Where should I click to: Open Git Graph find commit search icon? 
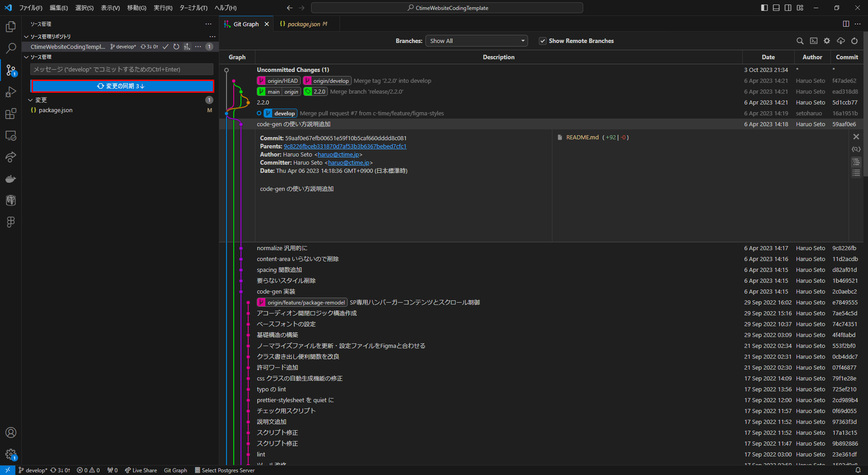tap(800, 41)
